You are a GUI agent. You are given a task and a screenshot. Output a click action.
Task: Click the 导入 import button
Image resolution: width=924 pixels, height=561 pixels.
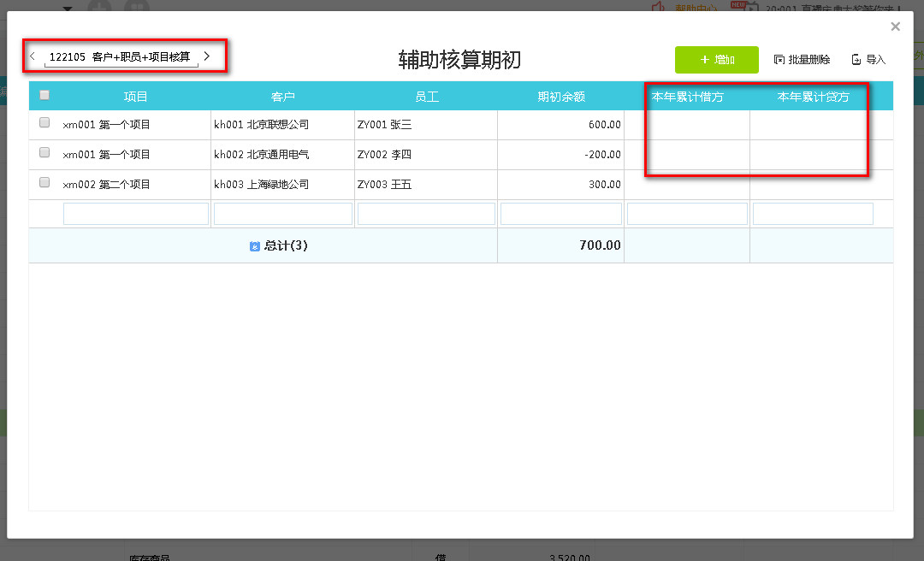tap(868, 60)
